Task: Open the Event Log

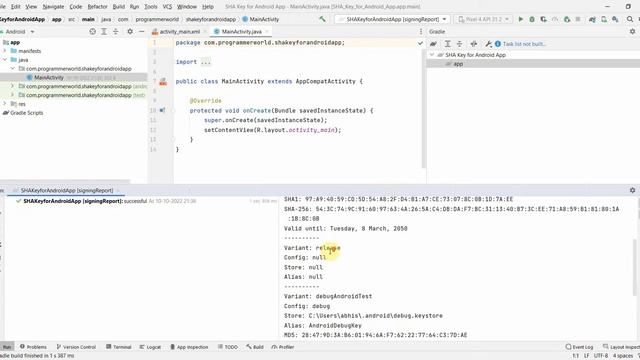Action: pyautogui.click(x=579, y=347)
